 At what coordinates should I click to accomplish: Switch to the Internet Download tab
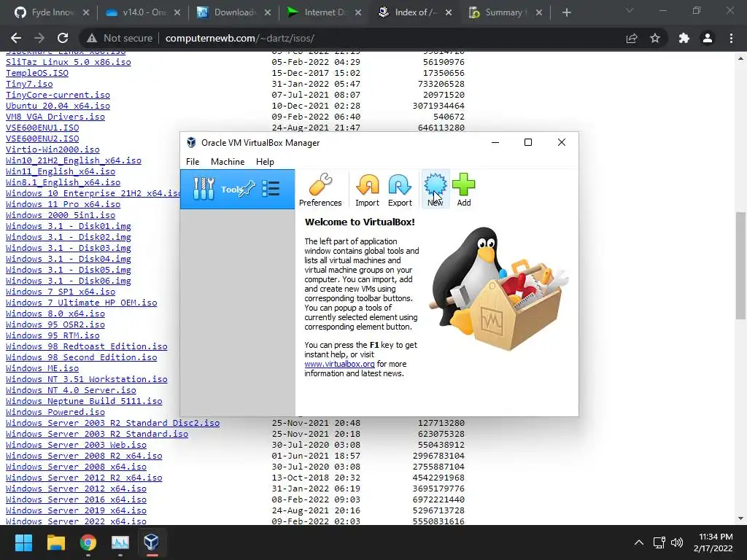[x=325, y=12]
